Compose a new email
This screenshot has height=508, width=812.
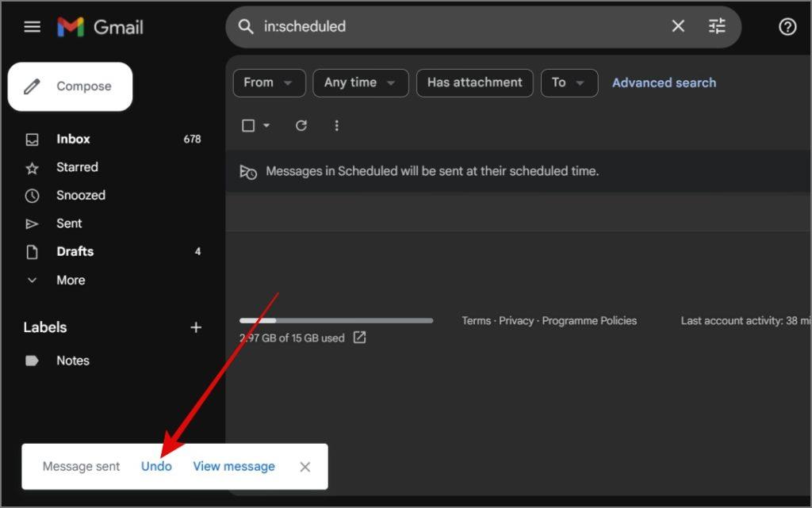pyautogui.click(x=70, y=86)
